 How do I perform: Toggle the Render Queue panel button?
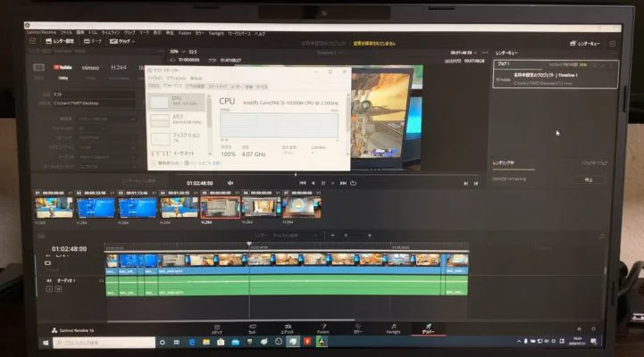[x=585, y=43]
